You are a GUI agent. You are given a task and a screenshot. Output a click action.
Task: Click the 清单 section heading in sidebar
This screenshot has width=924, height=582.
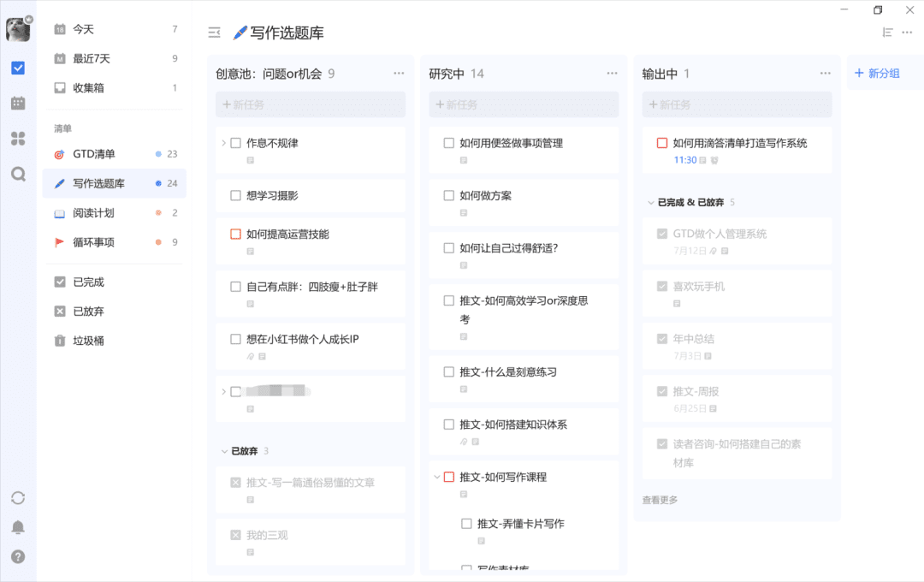(63, 128)
